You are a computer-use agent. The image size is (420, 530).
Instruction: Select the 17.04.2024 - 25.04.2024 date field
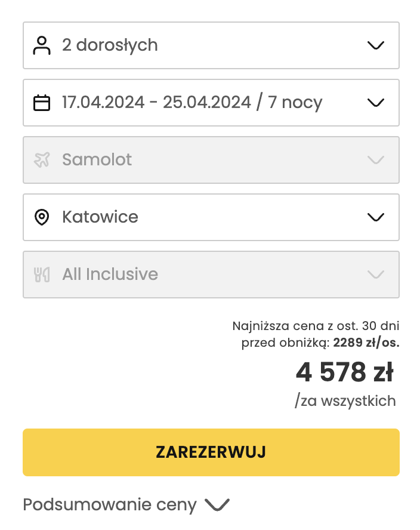(x=210, y=102)
